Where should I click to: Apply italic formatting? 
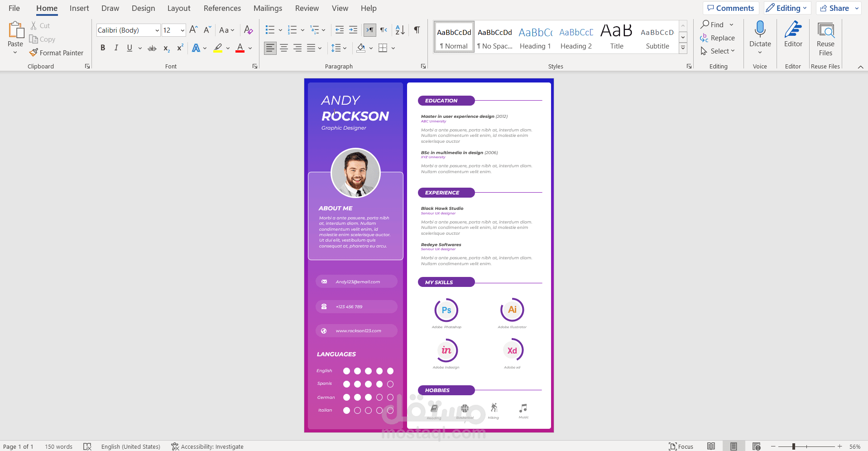(x=116, y=48)
